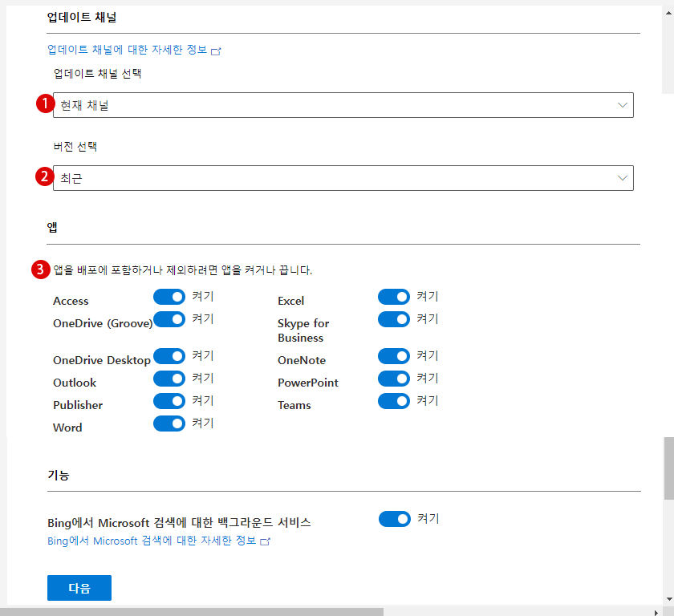
Task: Click the PowerPoint app label
Action: [308, 383]
